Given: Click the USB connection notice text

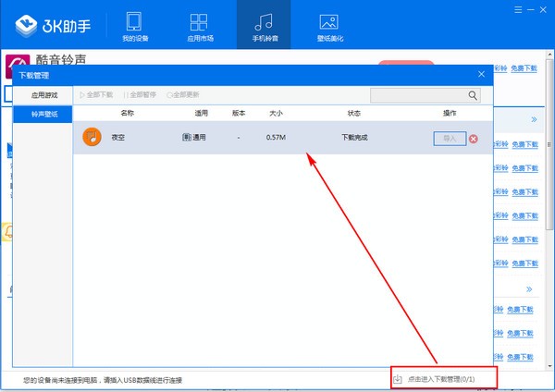Looking at the screenshot, I should click(x=103, y=380).
